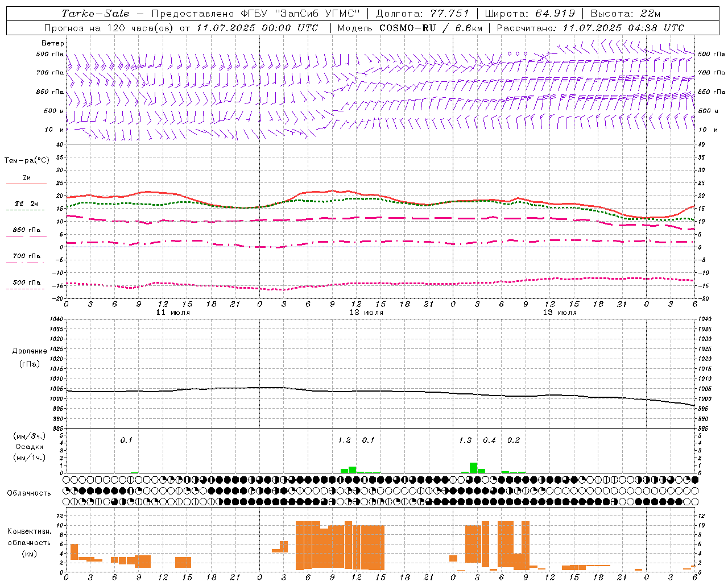The image size is (728, 582).
Task: Click the forecast start 11.07.2025 00:00 UTC
Action: pyautogui.click(x=257, y=28)
